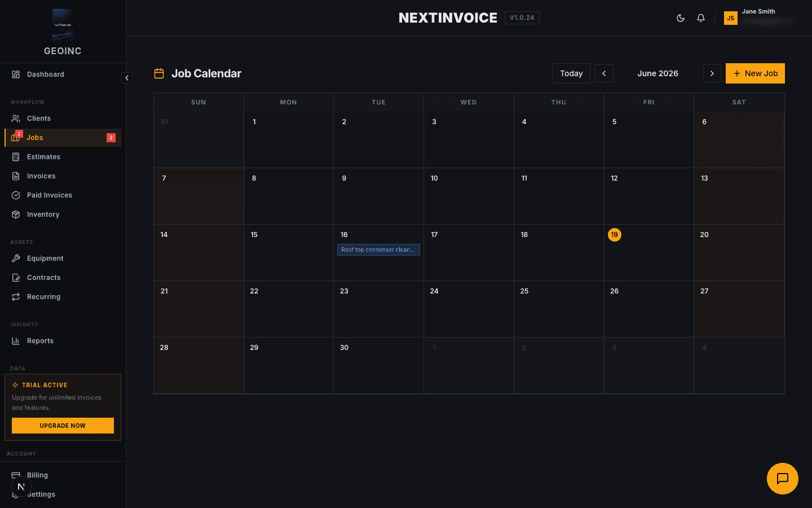Screen dimensions: 812x508
Task: Open Inventory menu item
Action: [63, 214]
